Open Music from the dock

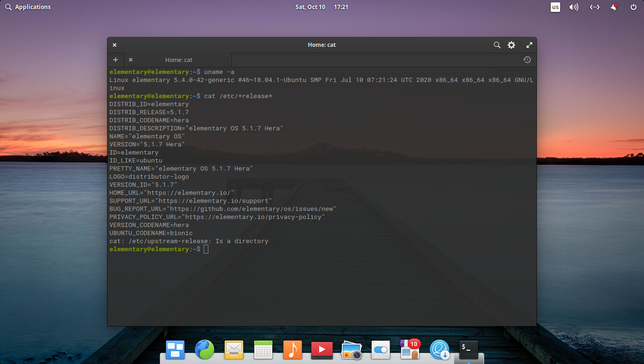pos(293,350)
